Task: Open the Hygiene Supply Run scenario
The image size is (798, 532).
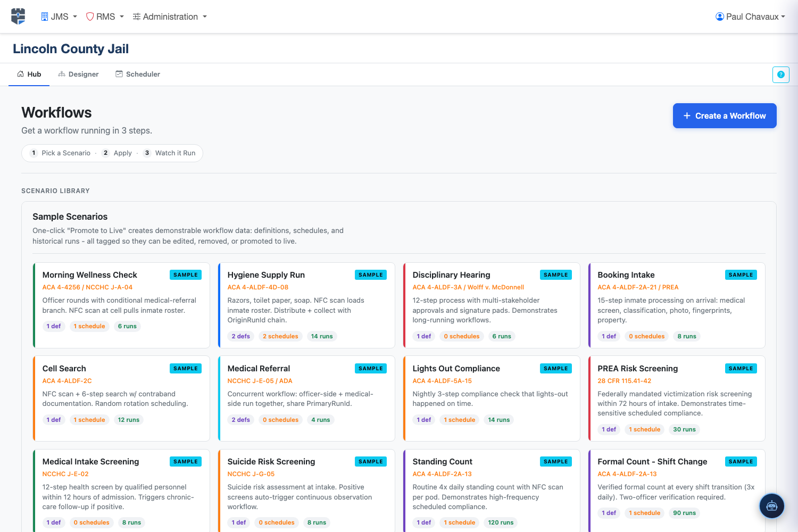Action: pos(306,305)
